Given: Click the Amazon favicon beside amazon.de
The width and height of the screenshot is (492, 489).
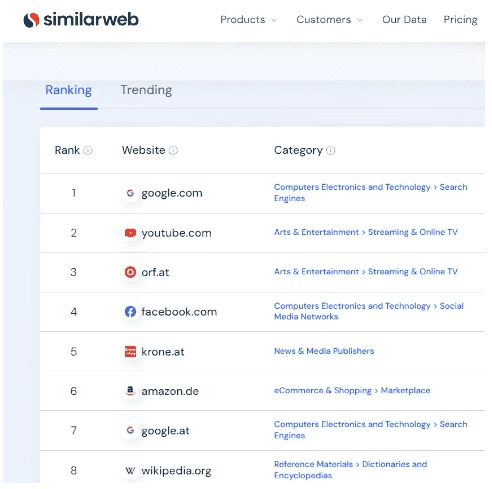Looking at the screenshot, I should 130,391.
